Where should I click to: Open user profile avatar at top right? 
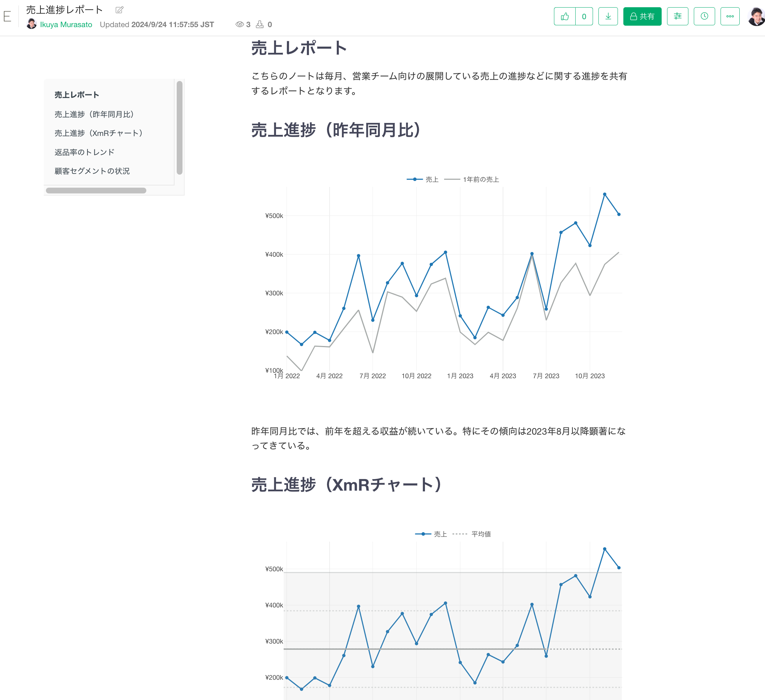[x=756, y=16]
